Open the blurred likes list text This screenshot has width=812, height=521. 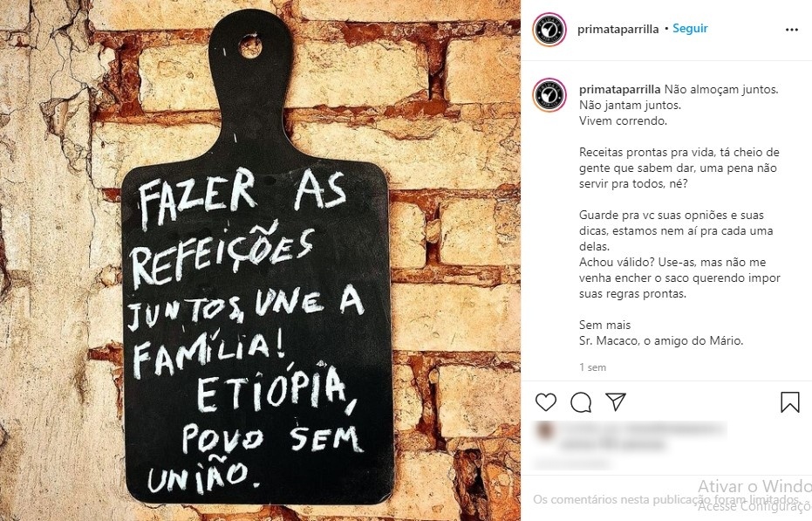642,436
